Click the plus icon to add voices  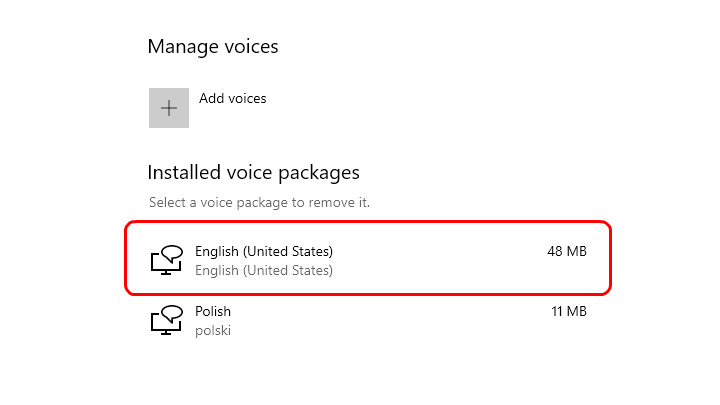point(169,108)
